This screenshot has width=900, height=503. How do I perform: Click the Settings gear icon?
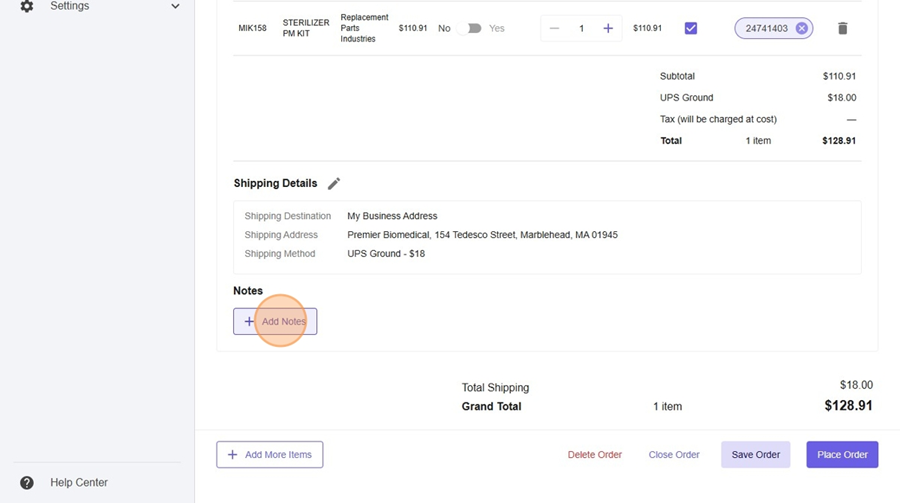tap(27, 6)
